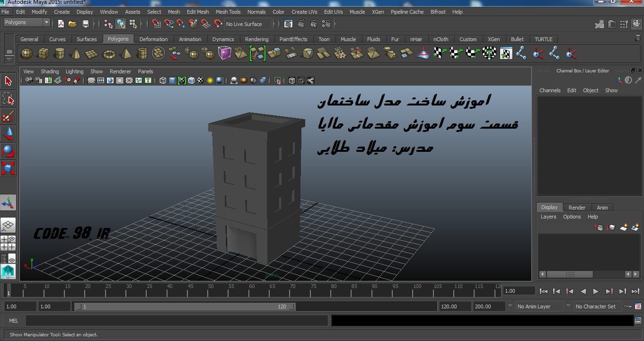Click the new scene icon
644x341 pixels.
[x=61, y=24]
